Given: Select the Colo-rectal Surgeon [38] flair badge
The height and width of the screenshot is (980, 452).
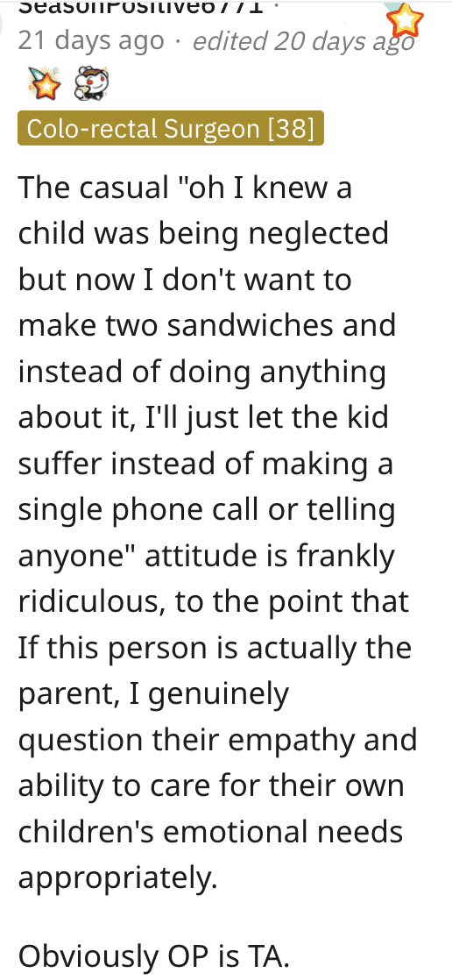Looking at the screenshot, I should pyautogui.click(x=171, y=128).
